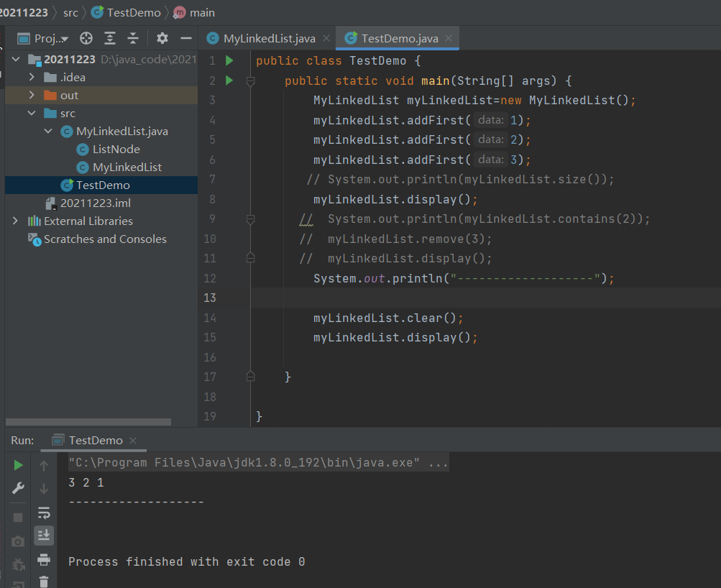The height and width of the screenshot is (588, 721).
Task: Click "Process finished with exit code 0" text
Action: pyautogui.click(x=187, y=562)
